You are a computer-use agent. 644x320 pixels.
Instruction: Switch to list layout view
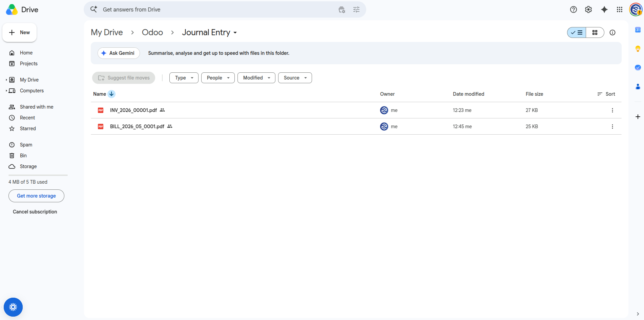(x=577, y=32)
